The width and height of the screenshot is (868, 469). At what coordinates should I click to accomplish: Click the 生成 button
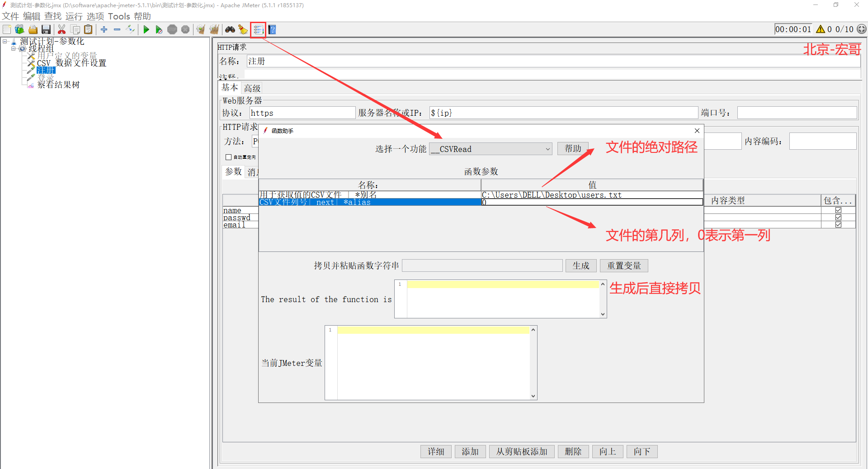[x=581, y=265]
